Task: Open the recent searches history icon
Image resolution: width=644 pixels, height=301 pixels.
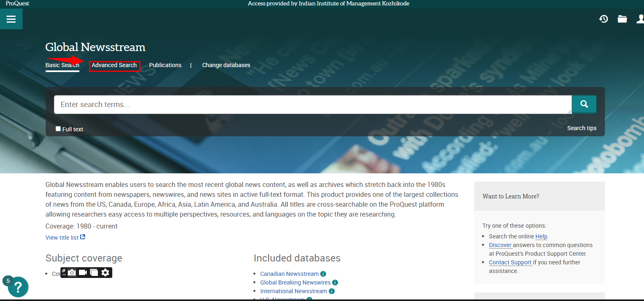Action: tap(603, 19)
